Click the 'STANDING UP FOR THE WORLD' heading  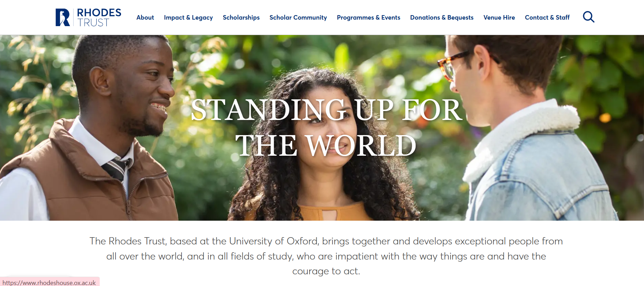pos(325,125)
